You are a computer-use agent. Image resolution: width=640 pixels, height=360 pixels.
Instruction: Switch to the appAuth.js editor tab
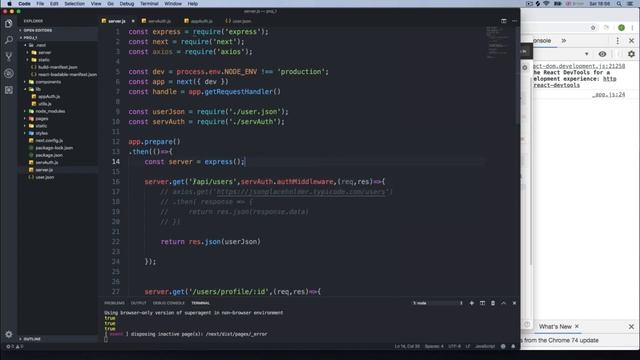click(201, 21)
